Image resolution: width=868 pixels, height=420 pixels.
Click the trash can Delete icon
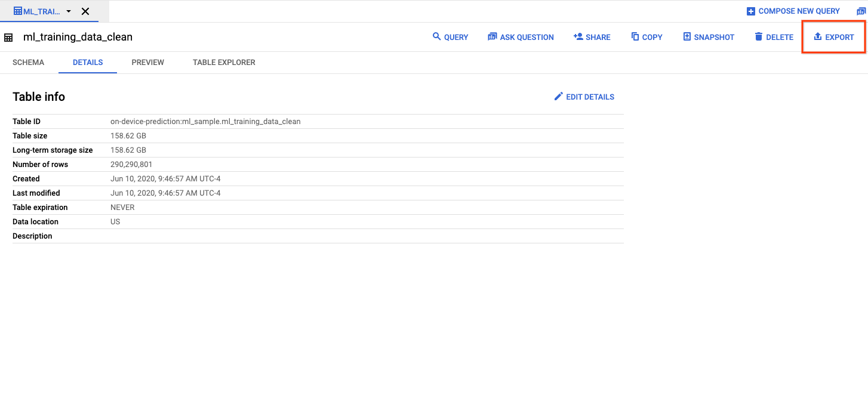click(759, 37)
